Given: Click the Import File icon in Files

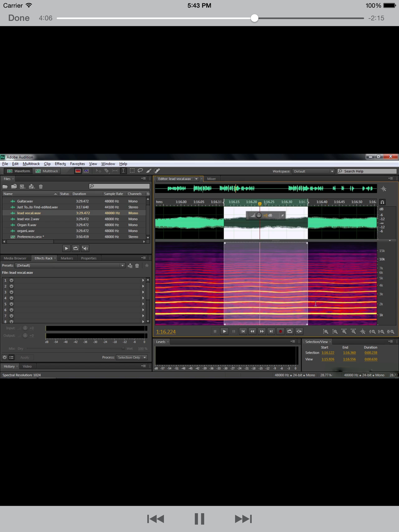Looking at the screenshot, I should [x=14, y=187].
